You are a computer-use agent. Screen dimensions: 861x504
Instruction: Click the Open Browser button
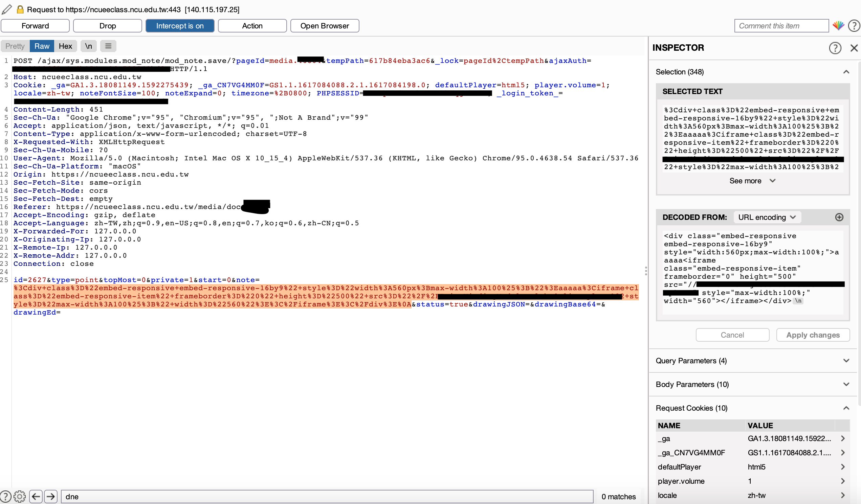coord(325,26)
